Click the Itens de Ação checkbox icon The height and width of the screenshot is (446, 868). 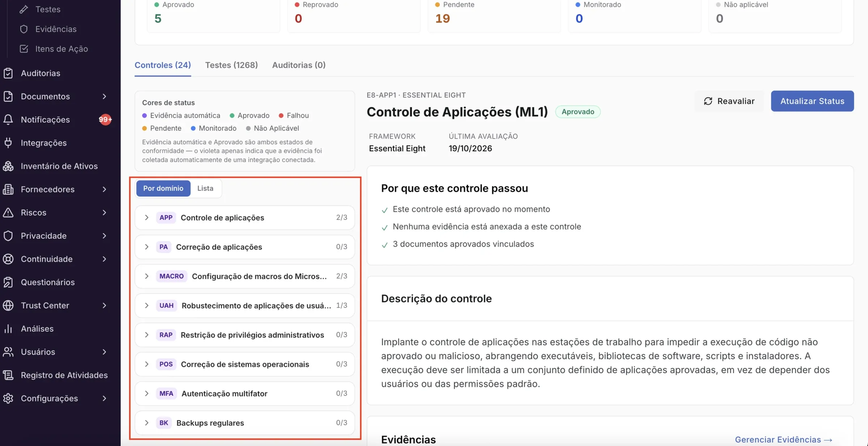(24, 49)
